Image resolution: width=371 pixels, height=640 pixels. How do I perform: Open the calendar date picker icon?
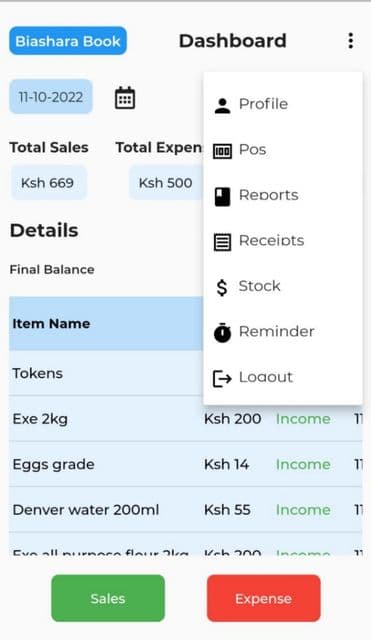(124, 98)
